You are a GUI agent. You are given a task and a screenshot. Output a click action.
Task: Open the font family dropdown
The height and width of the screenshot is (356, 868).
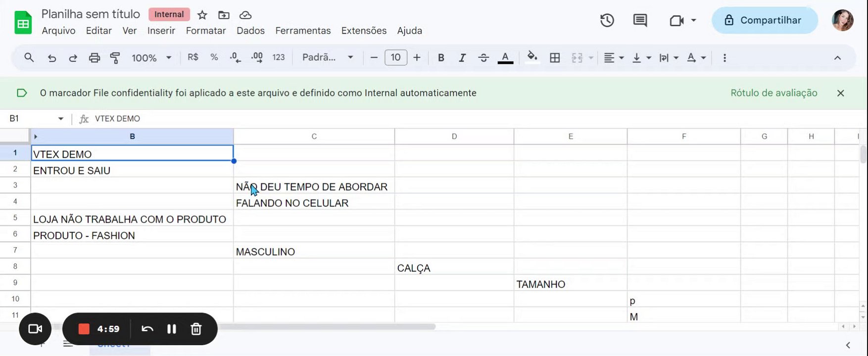[x=328, y=58]
